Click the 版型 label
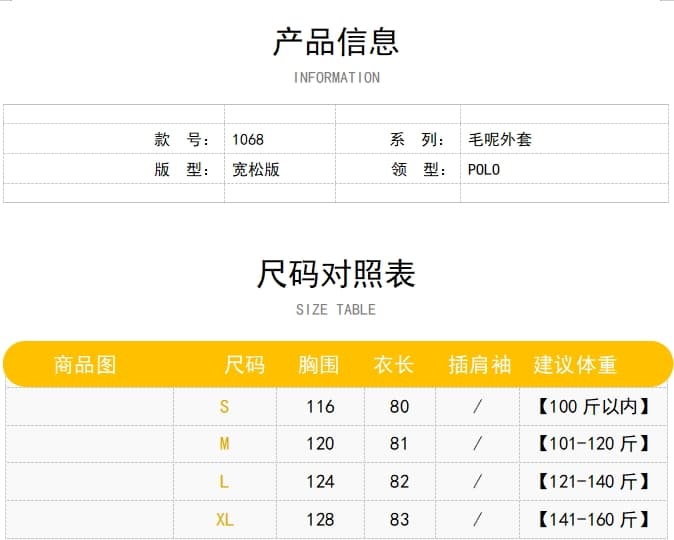This screenshot has width=674, height=540. pos(182,169)
